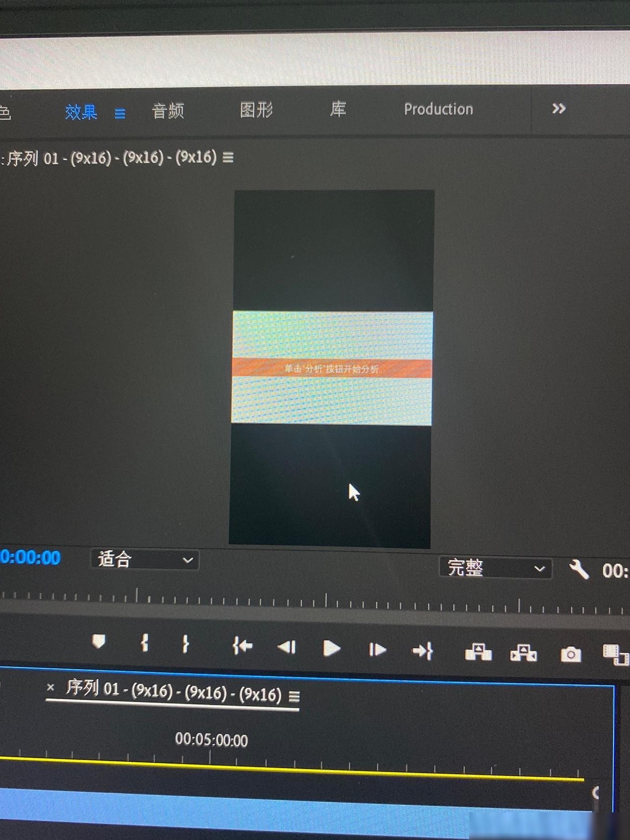The height and width of the screenshot is (840, 630).
Task: Click the Lift icon
Action: [x=478, y=652]
